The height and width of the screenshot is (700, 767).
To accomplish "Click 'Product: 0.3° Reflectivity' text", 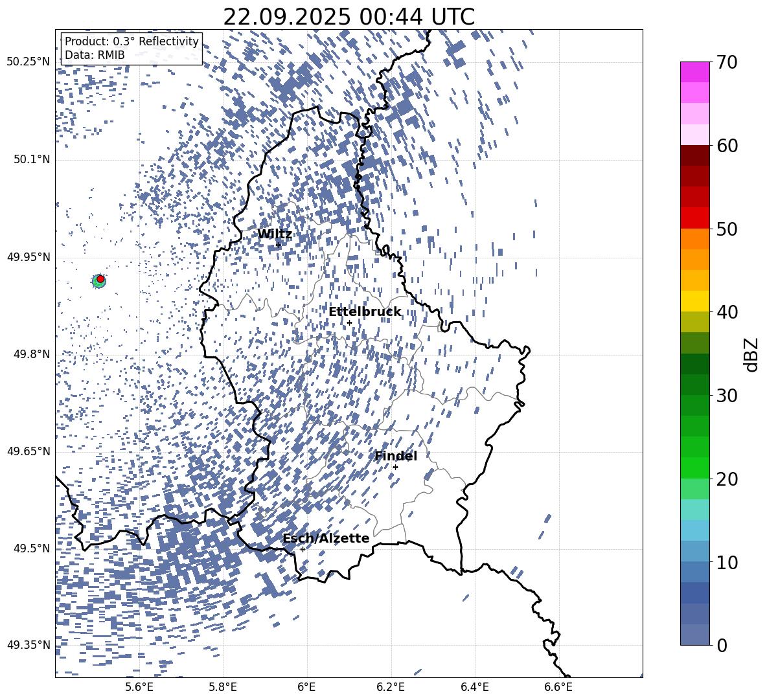I will pyautogui.click(x=132, y=41).
